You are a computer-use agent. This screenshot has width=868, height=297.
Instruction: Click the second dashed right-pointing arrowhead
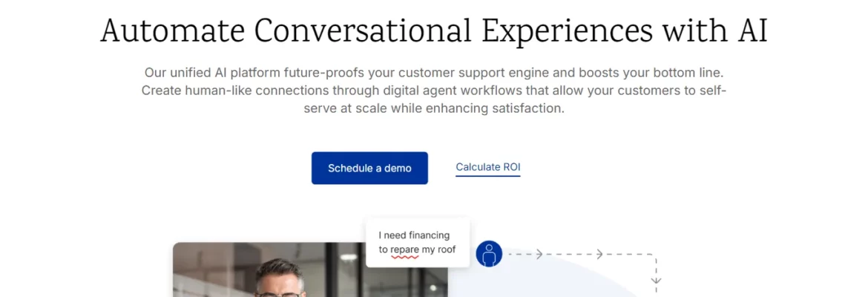(599, 255)
